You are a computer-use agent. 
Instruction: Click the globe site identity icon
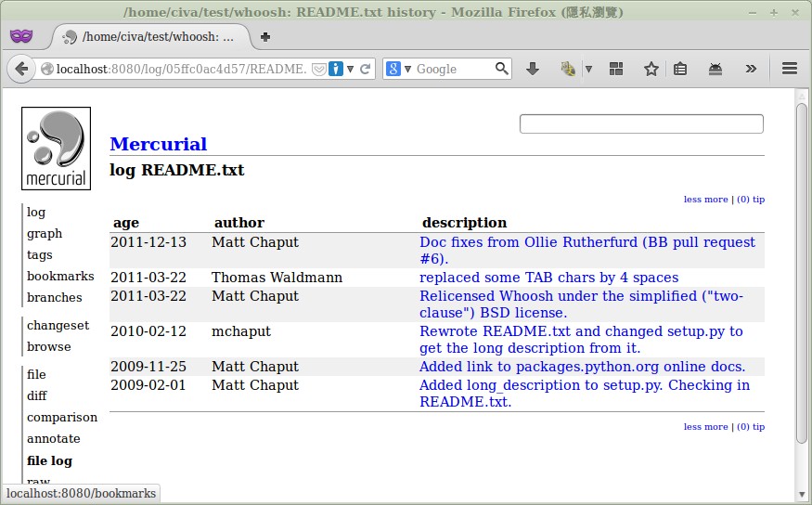(47, 69)
